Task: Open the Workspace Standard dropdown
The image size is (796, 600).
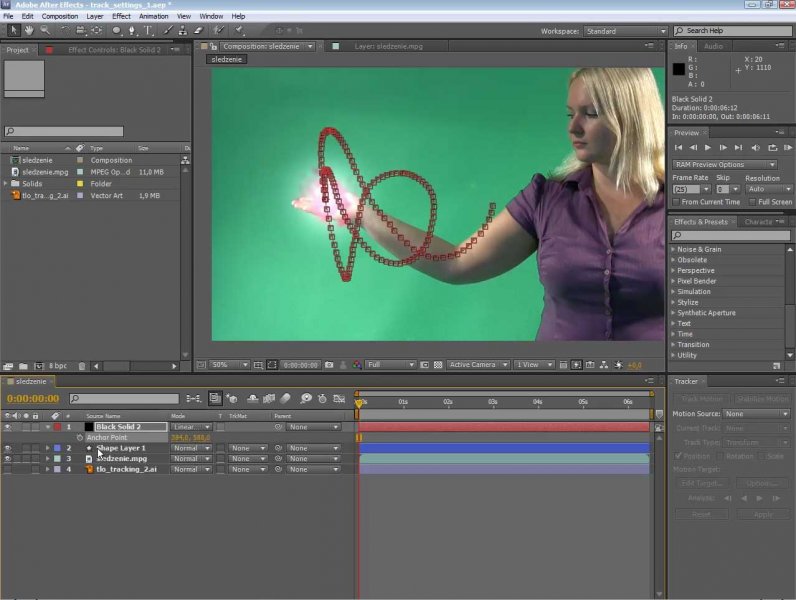Action: (x=625, y=31)
